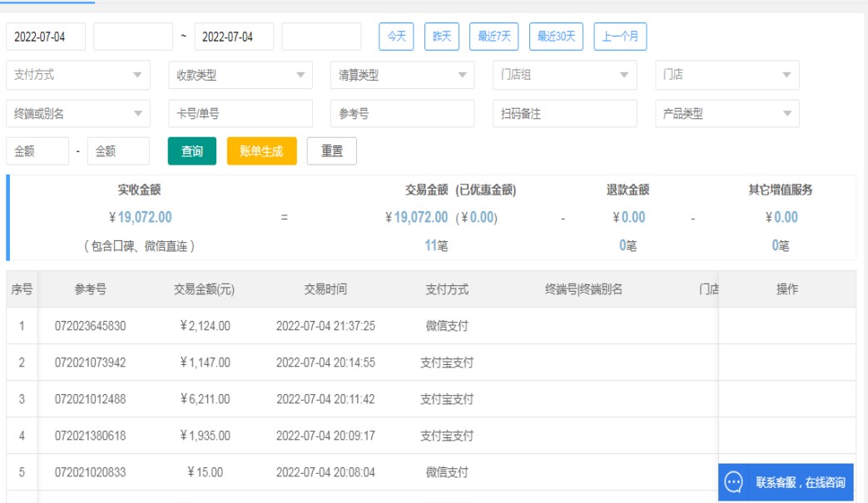The width and height of the screenshot is (868, 503).
Task: Click the yellow 账单生成 button
Action: point(261,151)
